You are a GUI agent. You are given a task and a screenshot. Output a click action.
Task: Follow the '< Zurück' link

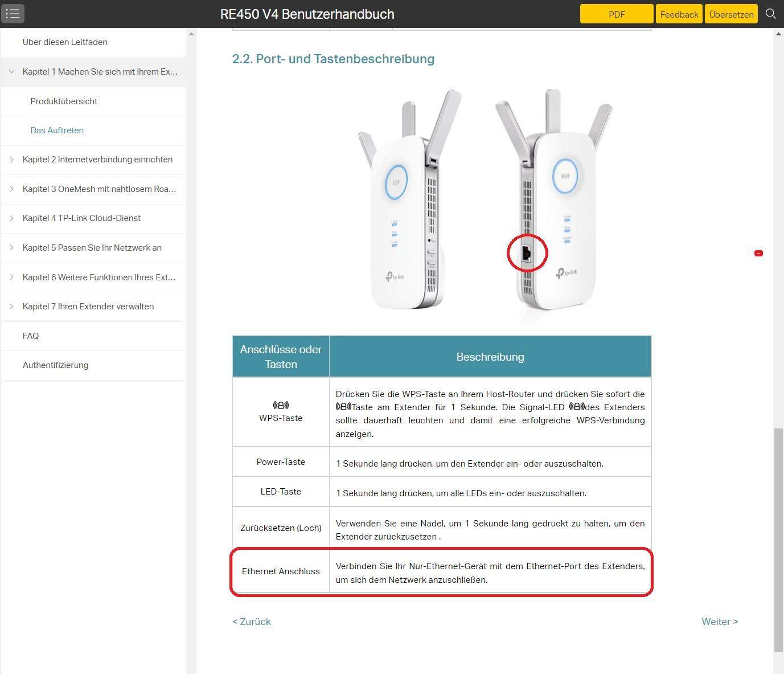[x=251, y=622]
